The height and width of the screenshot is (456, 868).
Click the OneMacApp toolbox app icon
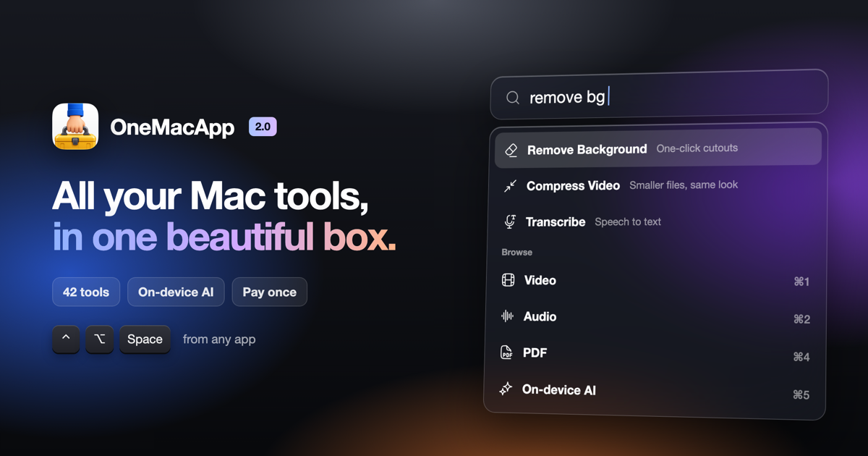75,126
